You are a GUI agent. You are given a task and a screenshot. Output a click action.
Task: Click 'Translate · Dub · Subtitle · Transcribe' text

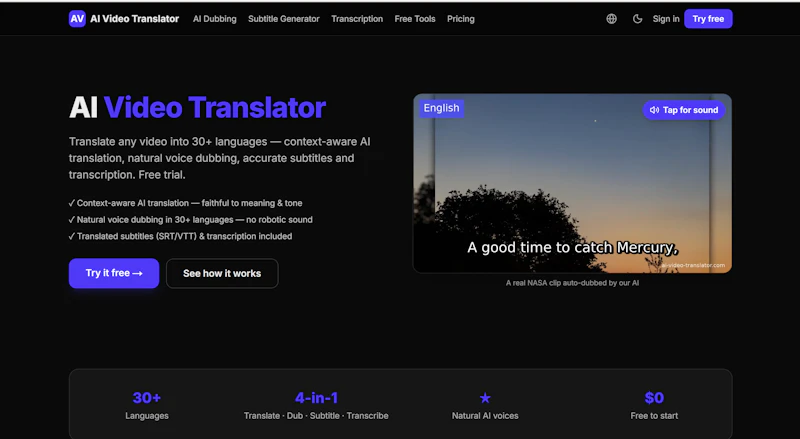click(x=316, y=416)
